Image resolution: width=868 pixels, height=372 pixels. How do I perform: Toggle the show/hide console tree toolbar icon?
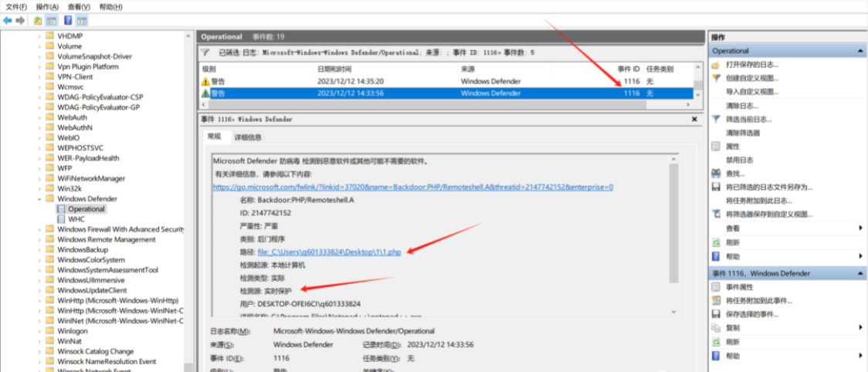pos(51,21)
